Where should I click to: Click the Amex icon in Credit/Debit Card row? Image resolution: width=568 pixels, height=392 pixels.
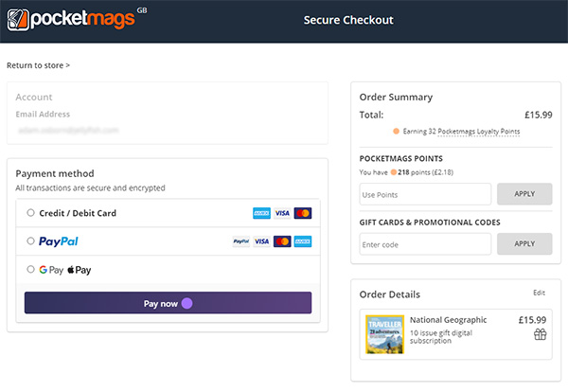(261, 213)
